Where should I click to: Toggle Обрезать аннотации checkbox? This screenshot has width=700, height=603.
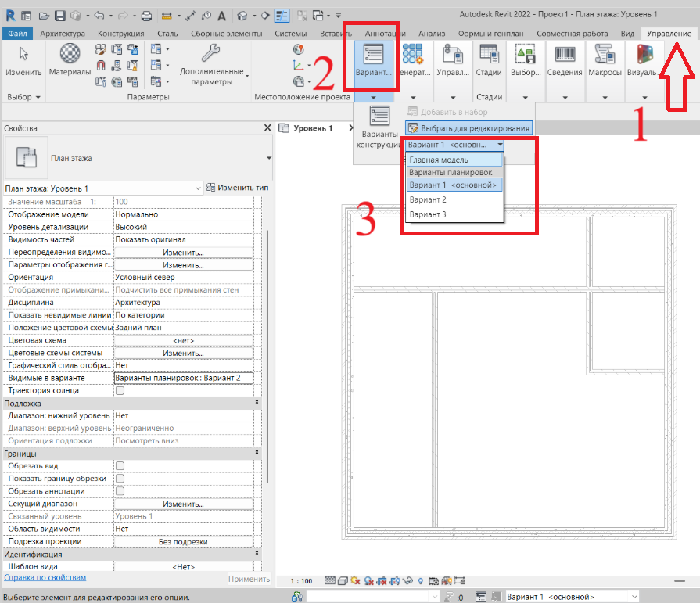pos(120,491)
